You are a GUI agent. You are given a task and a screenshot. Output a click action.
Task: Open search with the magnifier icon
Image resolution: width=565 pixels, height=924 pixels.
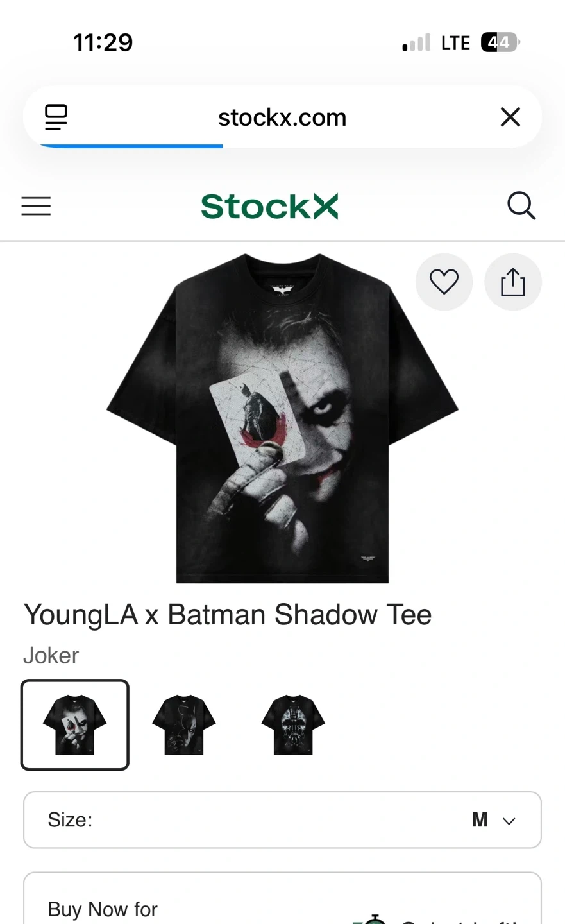point(521,206)
